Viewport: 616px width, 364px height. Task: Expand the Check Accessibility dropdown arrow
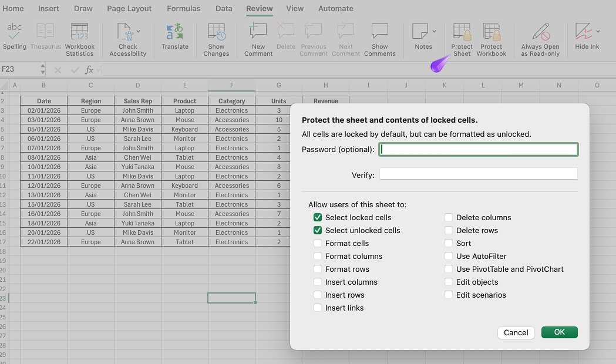[x=139, y=31]
